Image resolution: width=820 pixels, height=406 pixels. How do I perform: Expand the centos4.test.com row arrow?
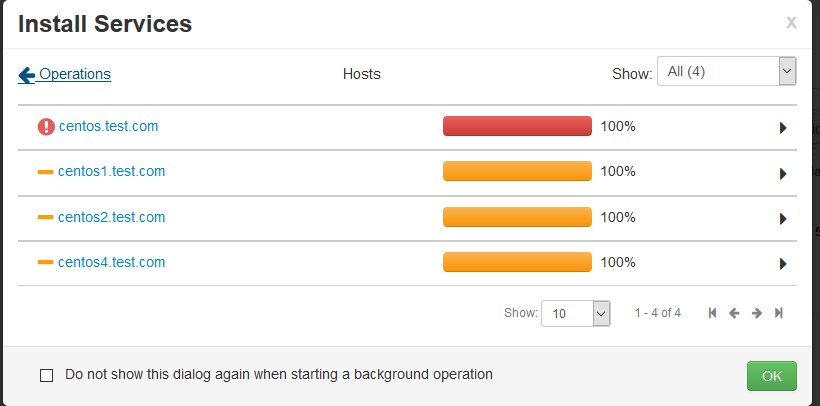[783, 264]
